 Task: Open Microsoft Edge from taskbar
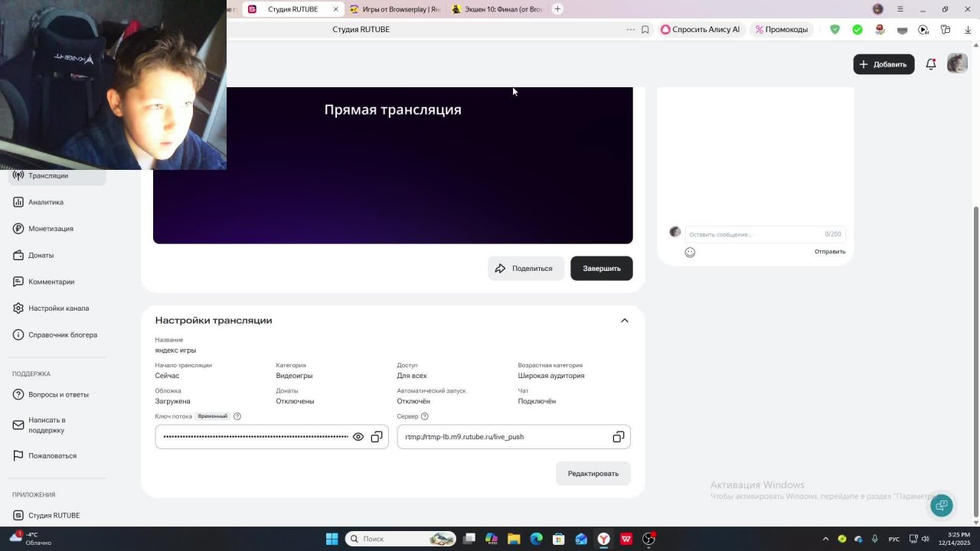coord(536,539)
